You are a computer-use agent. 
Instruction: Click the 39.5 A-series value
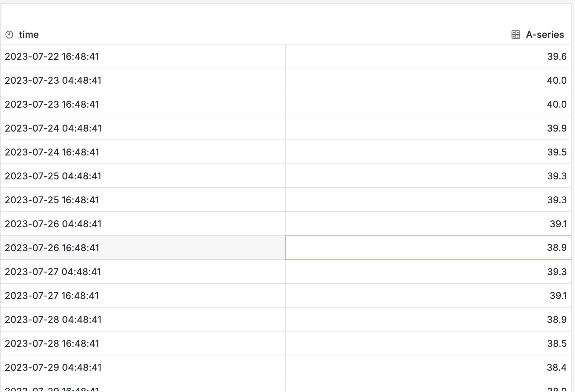(557, 152)
